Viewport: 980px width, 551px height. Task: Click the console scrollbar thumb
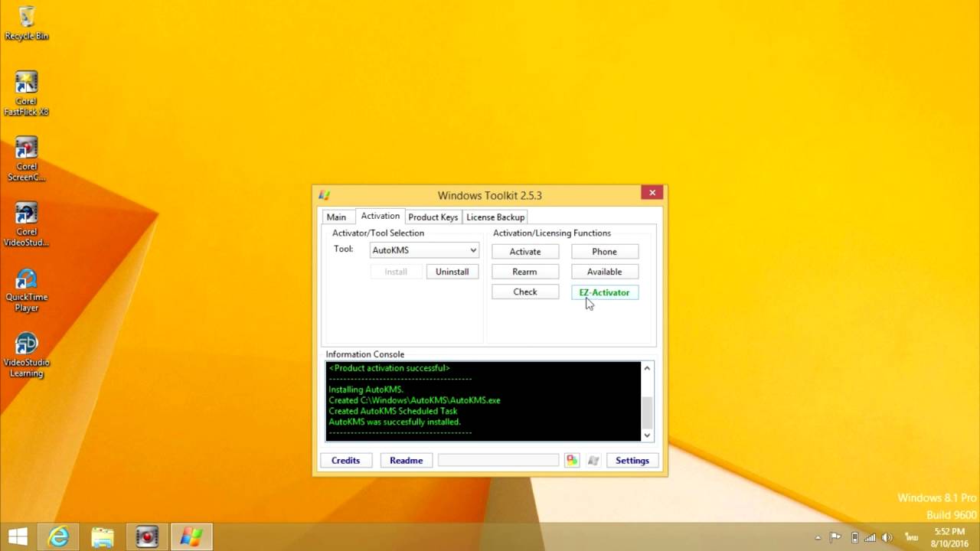pyautogui.click(x=647, y=413)
